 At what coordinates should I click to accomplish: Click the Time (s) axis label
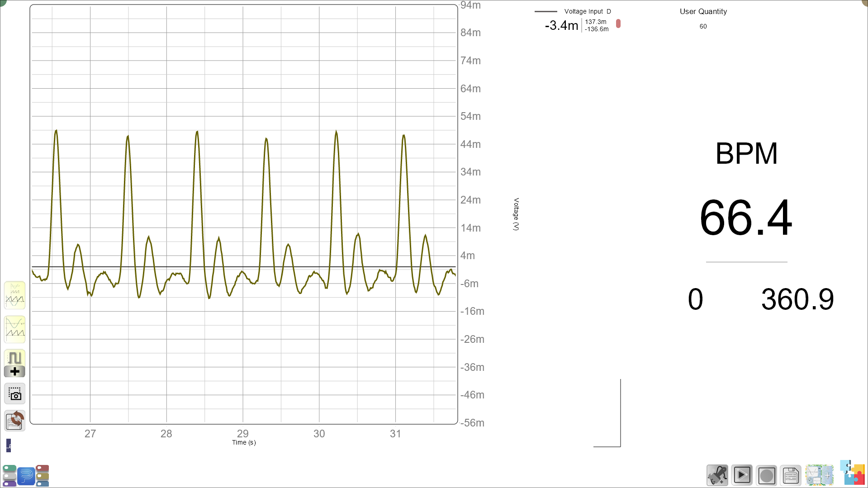(244, 442)
